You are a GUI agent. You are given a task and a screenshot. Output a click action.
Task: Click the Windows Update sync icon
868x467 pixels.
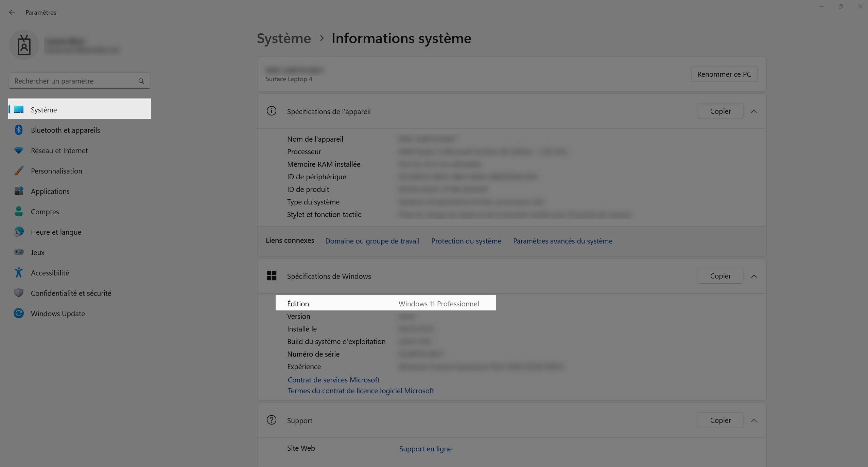[19, 313]
